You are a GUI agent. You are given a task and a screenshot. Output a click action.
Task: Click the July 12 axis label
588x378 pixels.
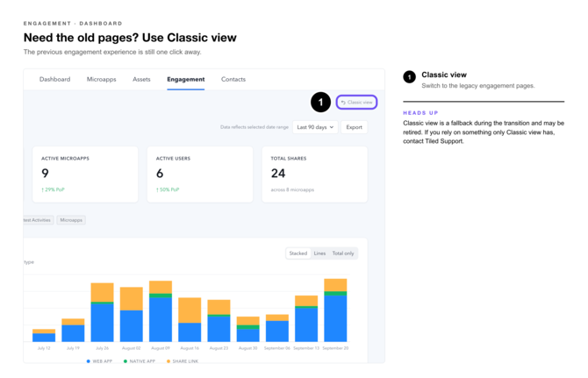pos(44,348)
